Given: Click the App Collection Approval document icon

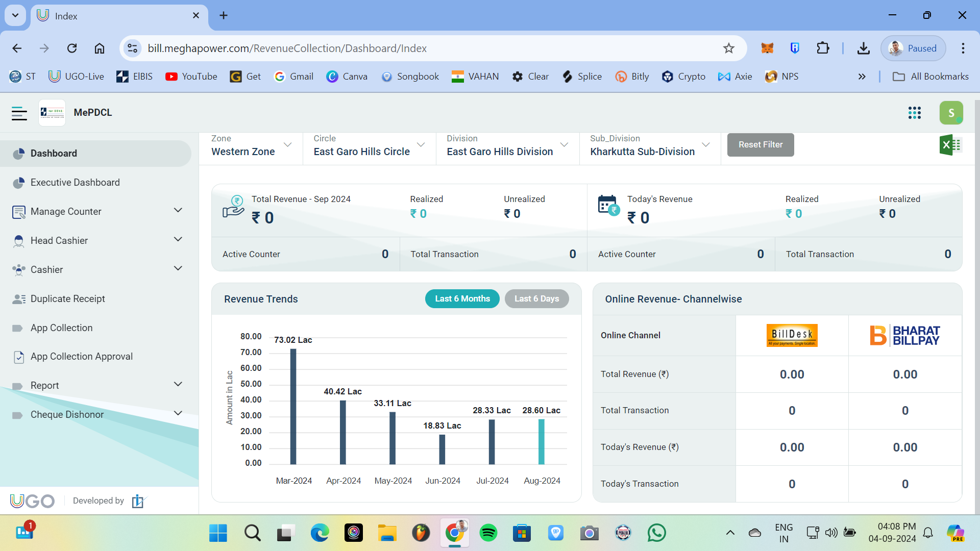Looking at the screenshot, I should (19, 357).
